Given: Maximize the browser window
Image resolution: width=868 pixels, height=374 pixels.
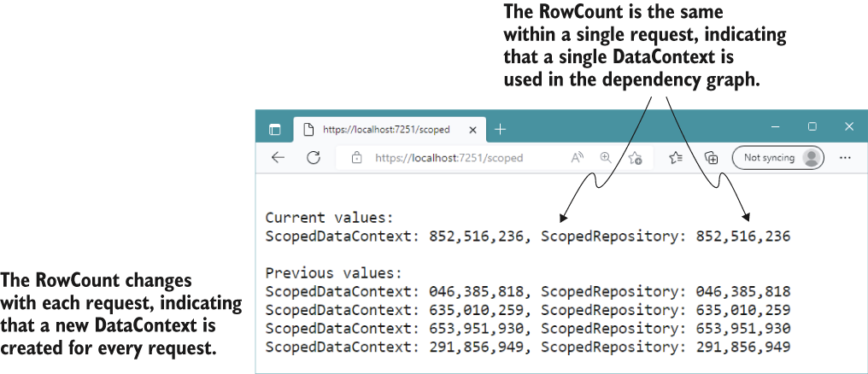Looking at the screenshot, I should tap(812, 126).
